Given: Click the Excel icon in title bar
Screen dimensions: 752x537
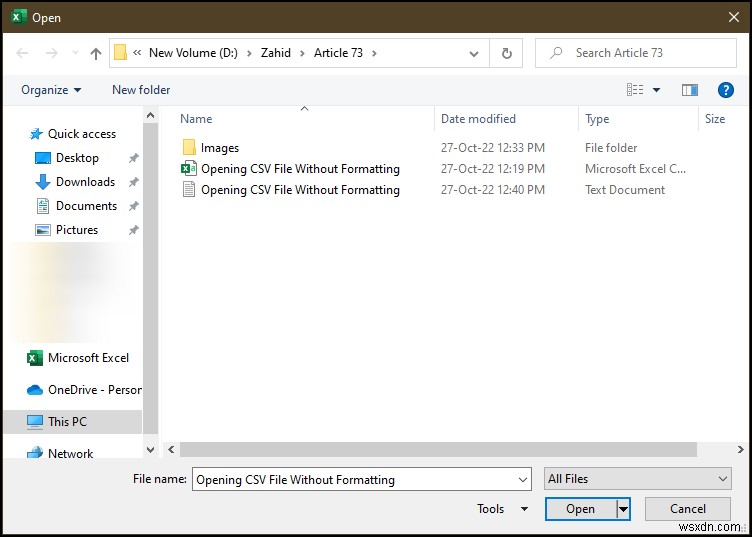Looking at the screenshot, I should 18,17.
